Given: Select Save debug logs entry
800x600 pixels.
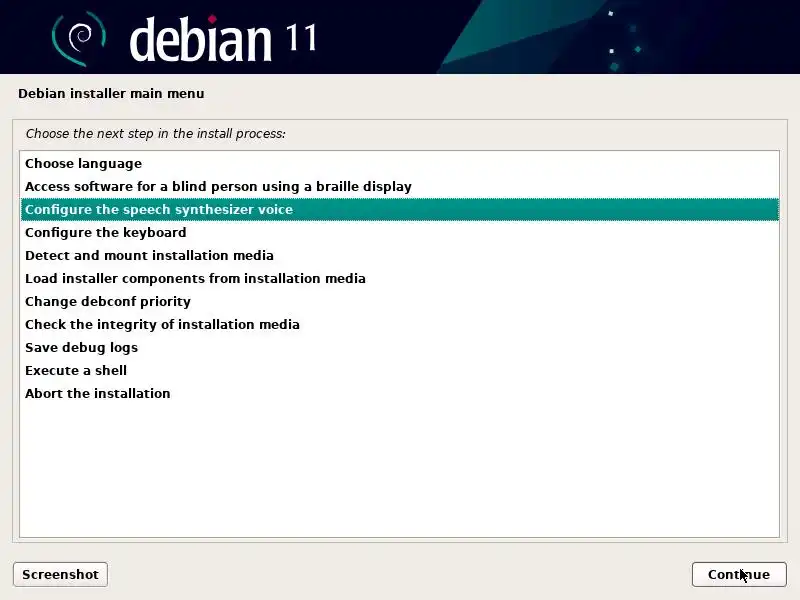Looking at the screenshot, I should coord(400,347).
